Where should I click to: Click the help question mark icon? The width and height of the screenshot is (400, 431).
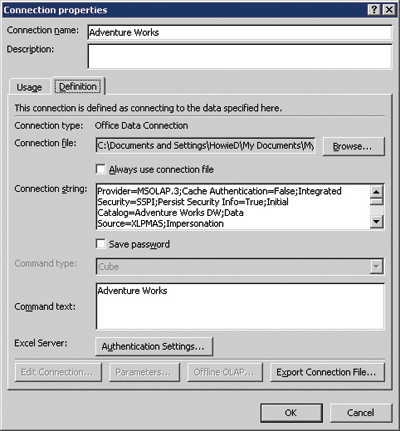pyautogui.click(x=374, y=10)
